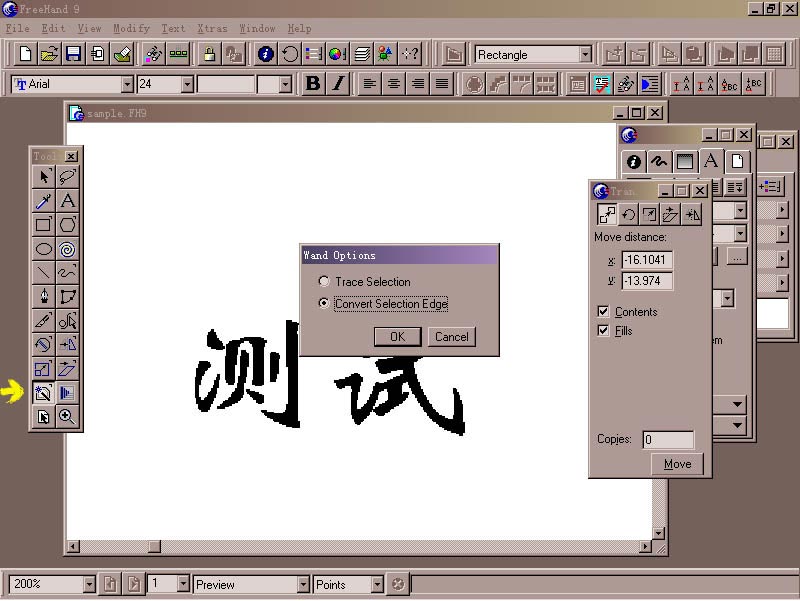
Task: Open the Preview mode dropdown
Action: 303,585
